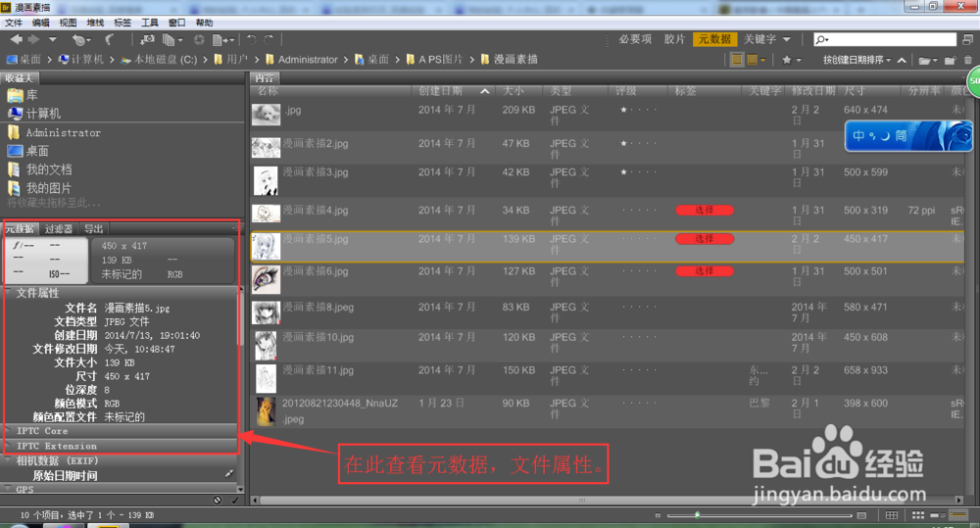Viewport: 980px width, 528px height.
Task: Open the 帮助 menu
Action: pyautogui.click(x=205, y=23)
